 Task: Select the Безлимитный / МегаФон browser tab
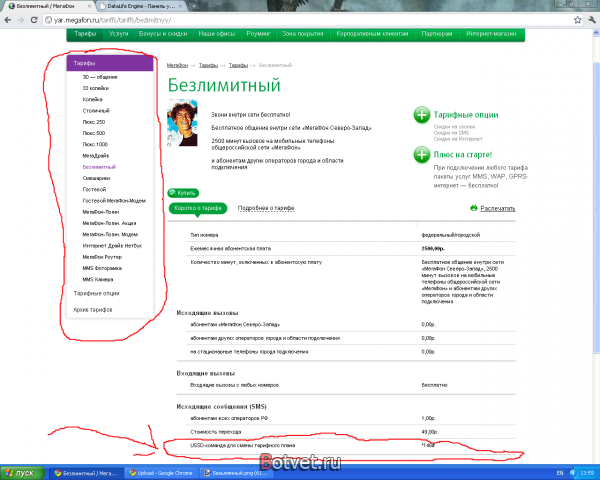tap(50, 6)
